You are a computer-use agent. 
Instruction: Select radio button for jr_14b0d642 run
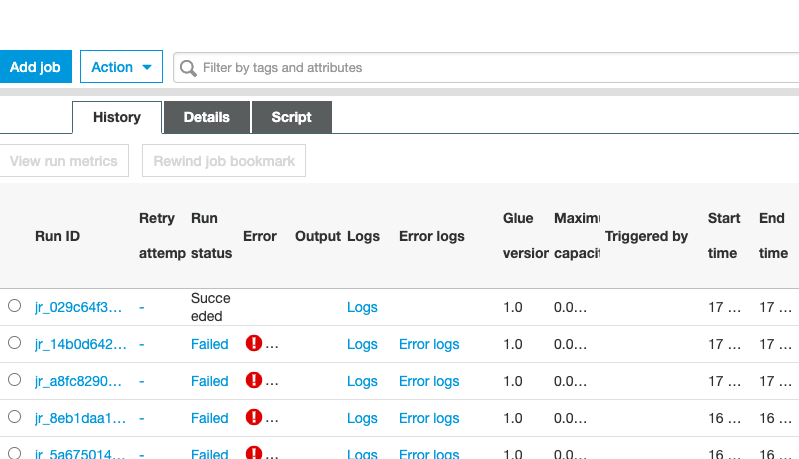(x=14, y=343)
